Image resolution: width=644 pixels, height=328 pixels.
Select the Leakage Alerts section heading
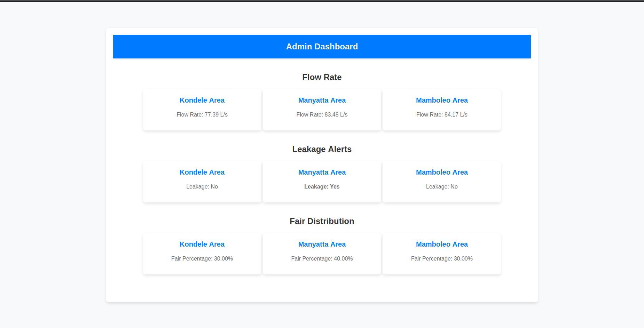[322, 149]
